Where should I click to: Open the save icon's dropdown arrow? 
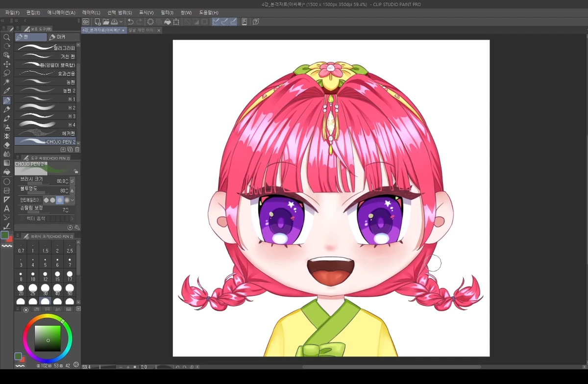point(121,22)
